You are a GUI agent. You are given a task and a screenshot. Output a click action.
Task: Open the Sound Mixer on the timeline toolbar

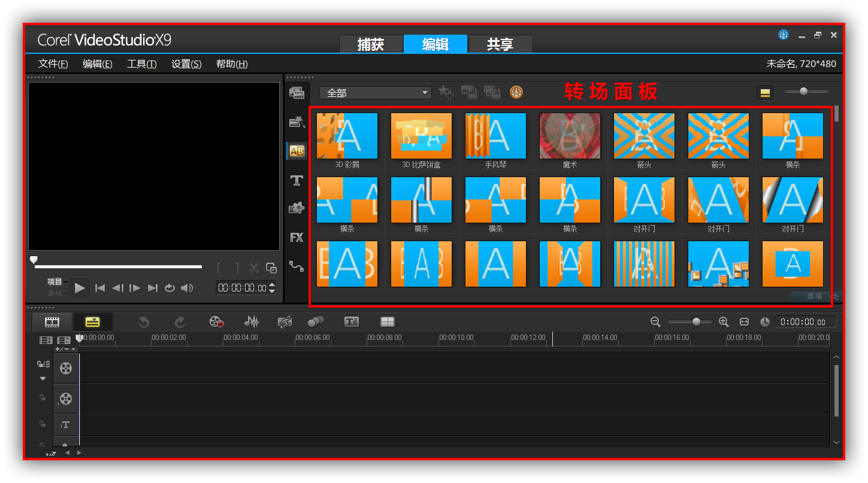[252, 321]
